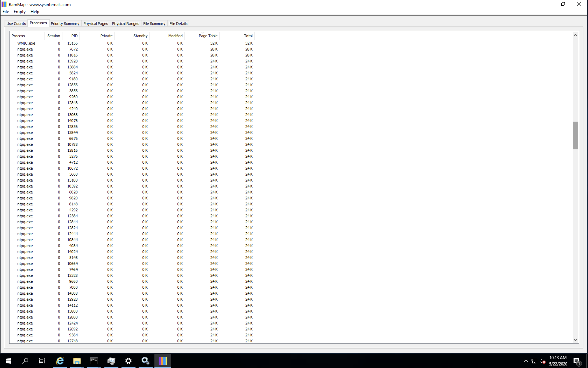Sort by the Process column header
The width and height of the screenshot is (588, 368).
pyautogui.click(x=27, y=36)
